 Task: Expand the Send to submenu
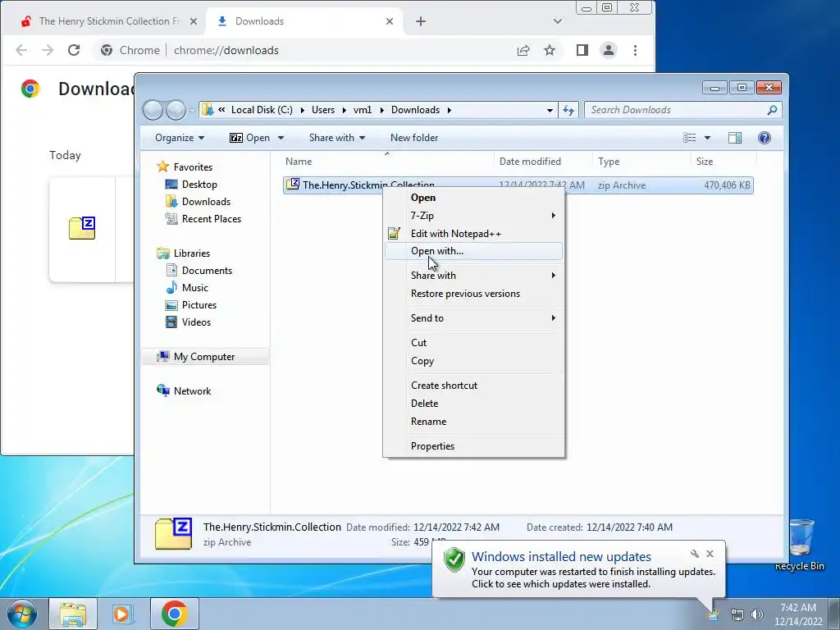tap(473, 318)
